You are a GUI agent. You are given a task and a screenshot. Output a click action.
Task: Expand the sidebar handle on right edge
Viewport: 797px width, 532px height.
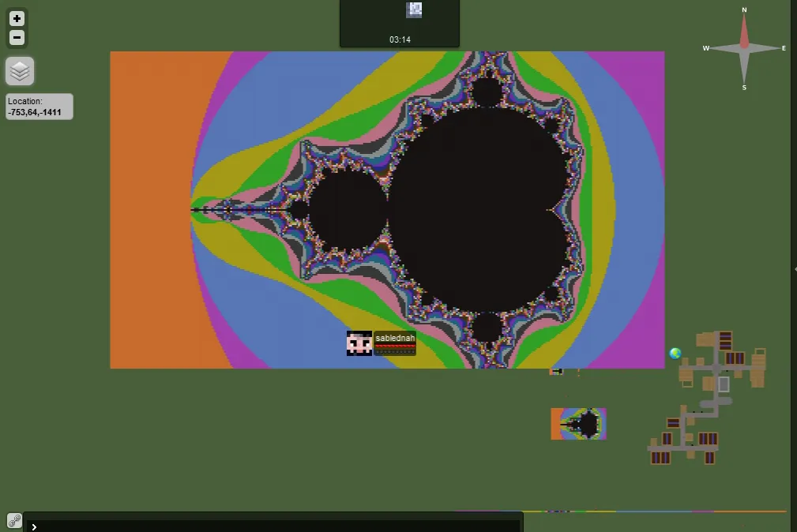(795, 269)
